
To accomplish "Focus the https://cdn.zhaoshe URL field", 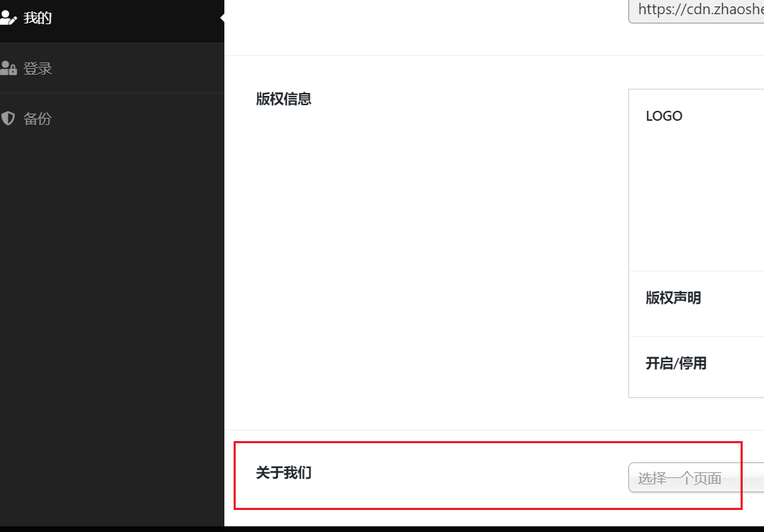I will 697,10.
